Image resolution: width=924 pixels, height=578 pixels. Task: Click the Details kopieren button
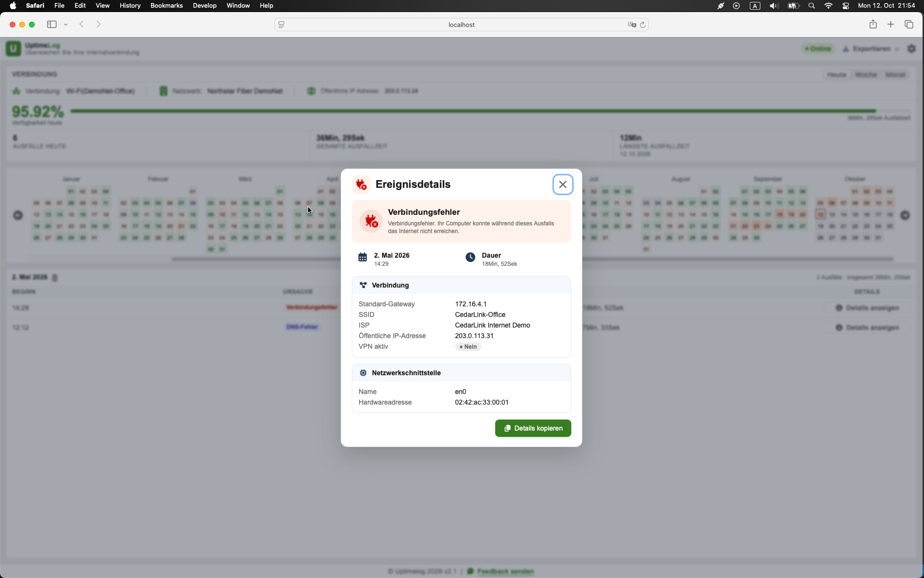tap(533, 428)
